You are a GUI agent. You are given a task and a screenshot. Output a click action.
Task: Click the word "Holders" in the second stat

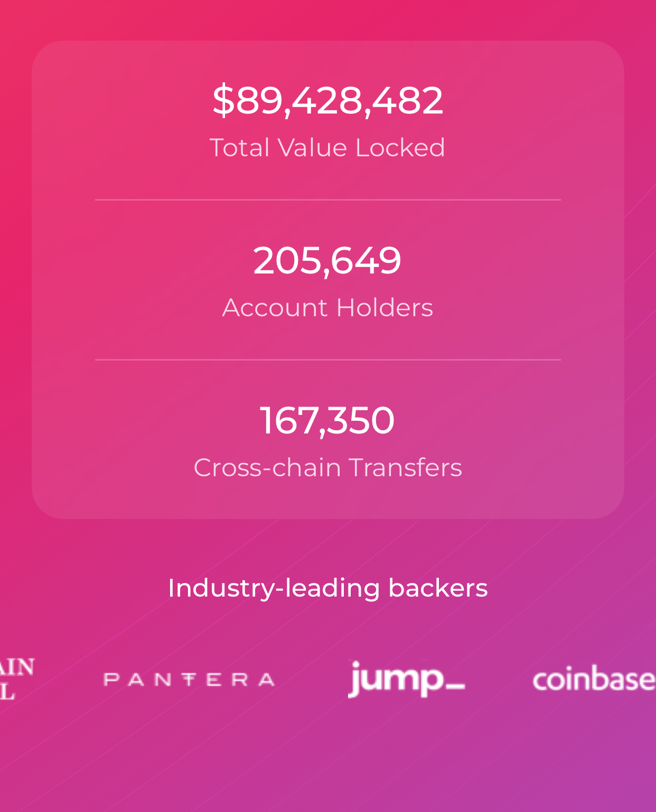pyautogui.click(x=385, y=307)
